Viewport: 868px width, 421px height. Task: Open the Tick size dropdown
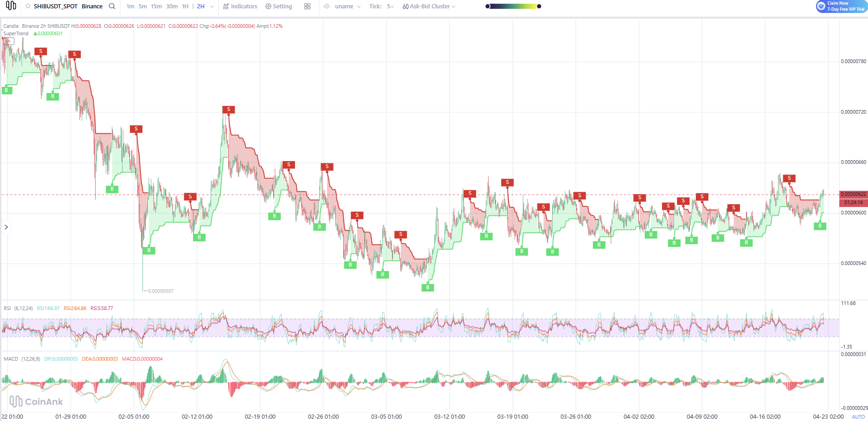pyautogui.click(x=382, y=6)
